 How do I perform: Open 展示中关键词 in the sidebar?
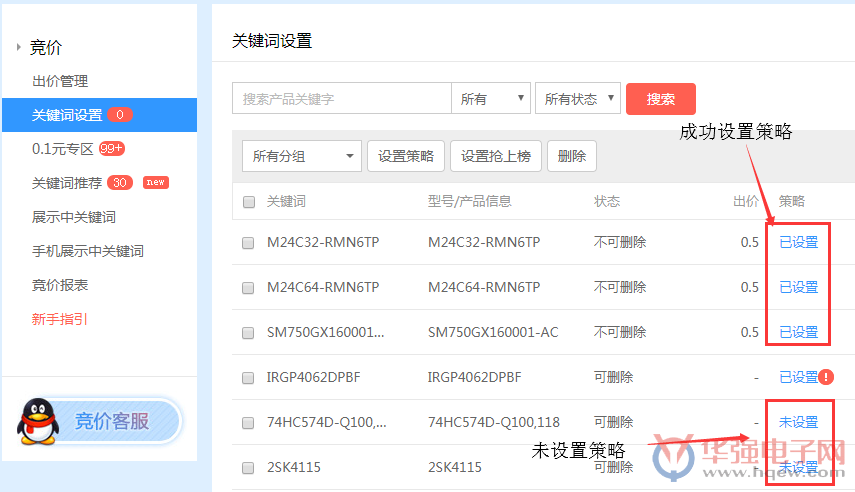[74, 217]
